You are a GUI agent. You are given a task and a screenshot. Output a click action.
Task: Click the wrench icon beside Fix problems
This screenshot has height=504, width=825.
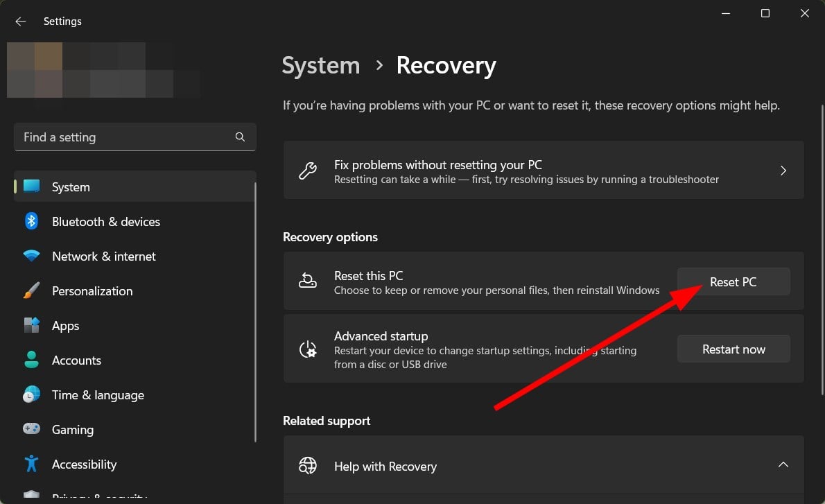click(x=308, y=170)
